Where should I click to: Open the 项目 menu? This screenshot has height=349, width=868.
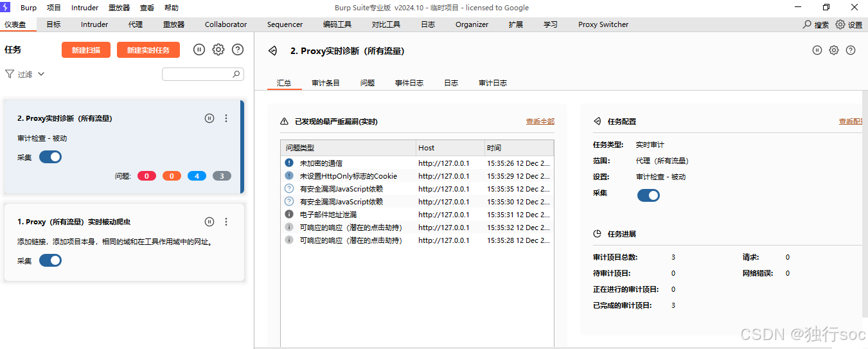tap(54, 8)
